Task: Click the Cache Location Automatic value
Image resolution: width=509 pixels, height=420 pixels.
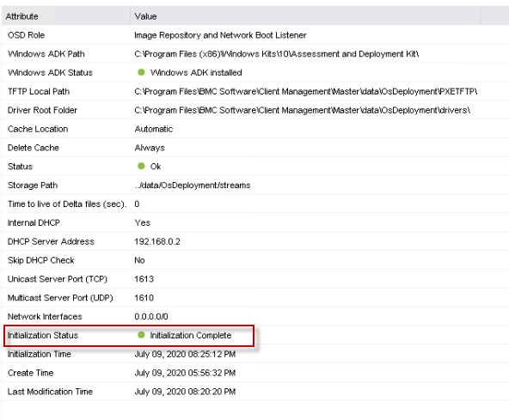Action: pyautogui.click(x=154, y=129)
